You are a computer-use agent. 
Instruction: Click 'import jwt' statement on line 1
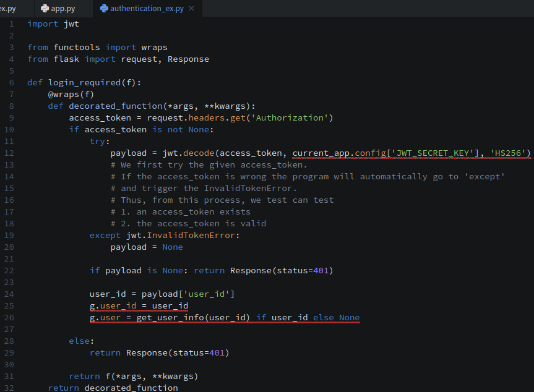53,24
